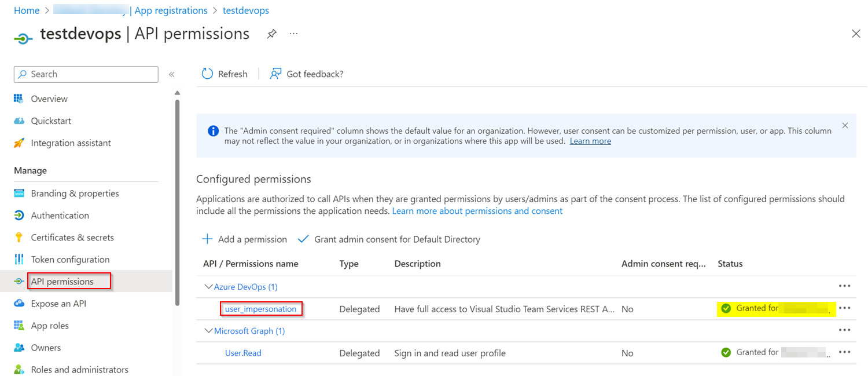Collapse the Microsoft Graph permissions group
Screen dimensions: 868x376
[x=208, y=331]
